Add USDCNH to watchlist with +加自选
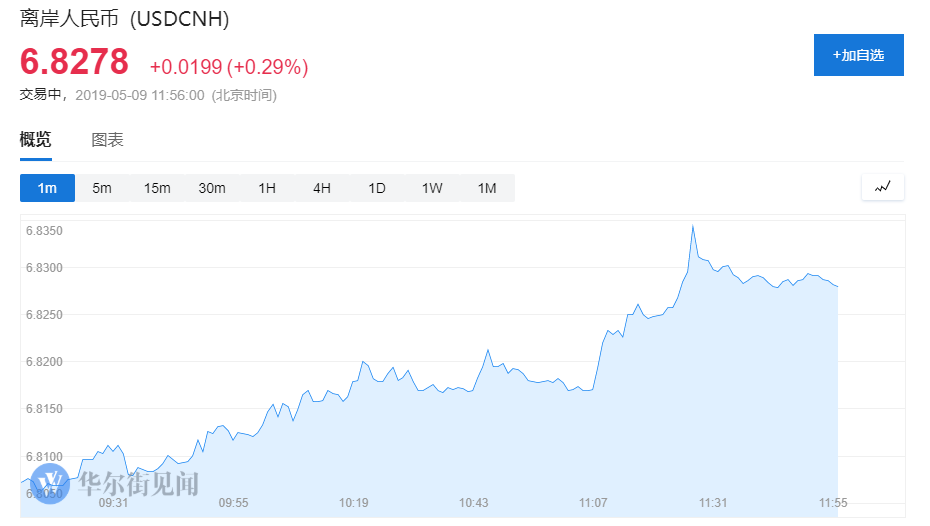The height and width of the screenshot is (526, 930). (x=858, y=55)
